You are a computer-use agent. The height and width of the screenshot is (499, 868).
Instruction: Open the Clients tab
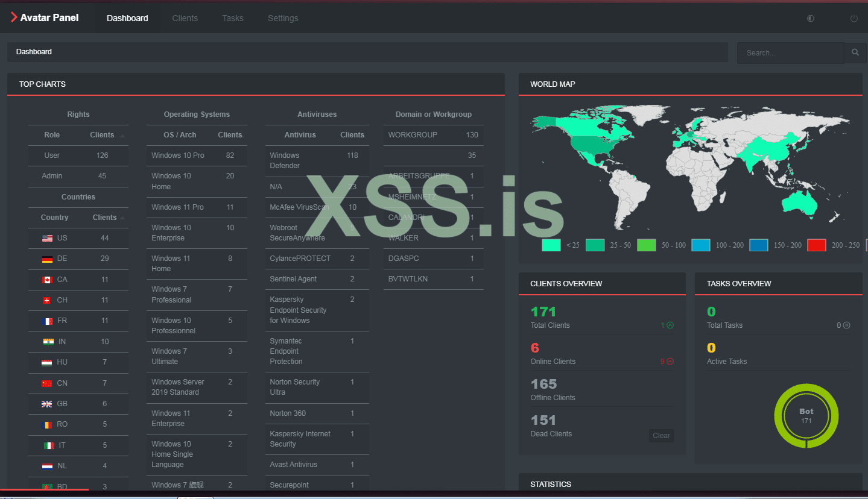[x=185, y=18]
